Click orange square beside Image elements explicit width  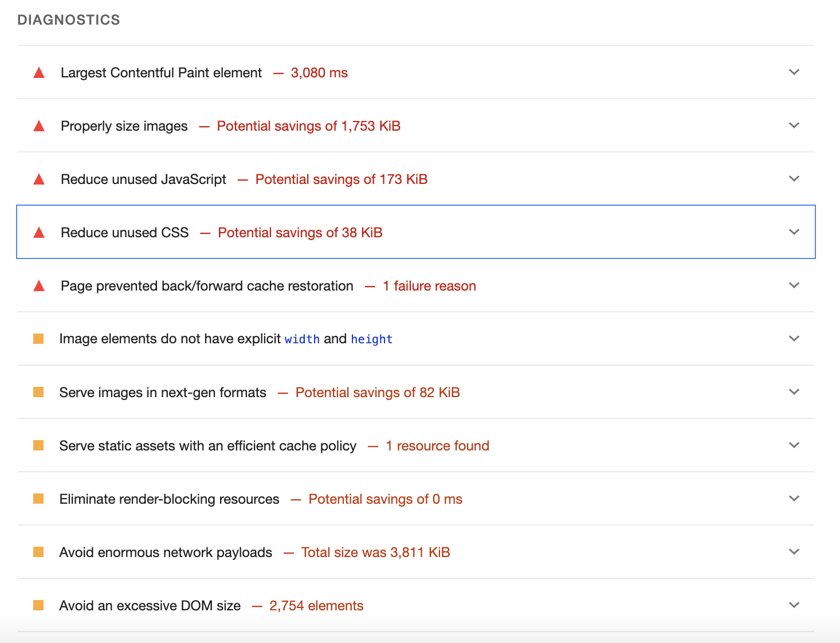click(38, 339)
